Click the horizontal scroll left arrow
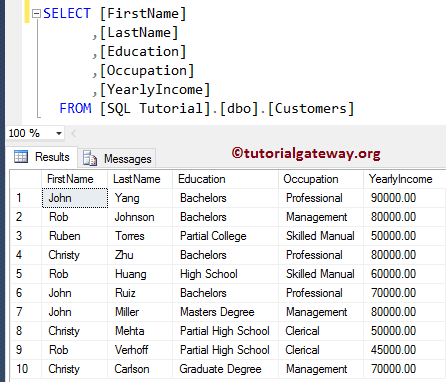 coord(73,134)
